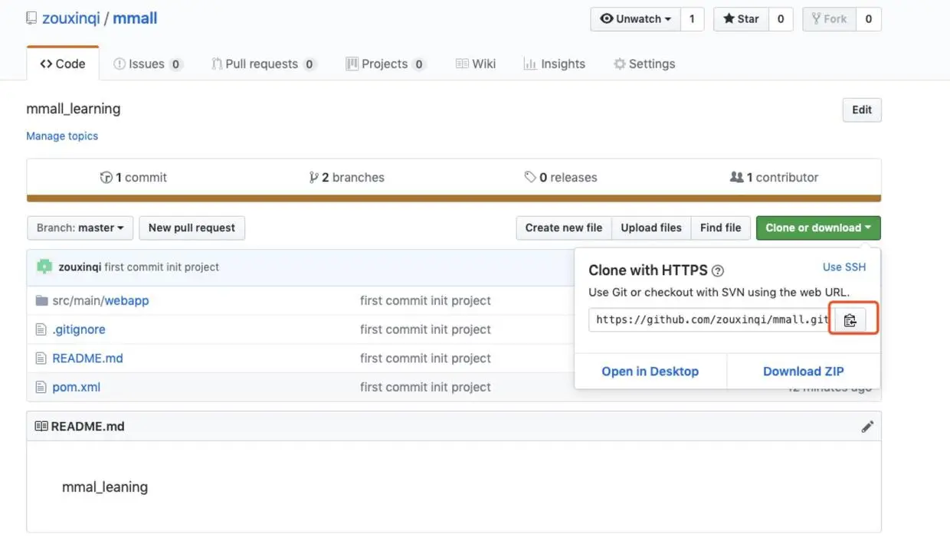Open the pom.xml file

pyautogui.click(x=76, y=387)
